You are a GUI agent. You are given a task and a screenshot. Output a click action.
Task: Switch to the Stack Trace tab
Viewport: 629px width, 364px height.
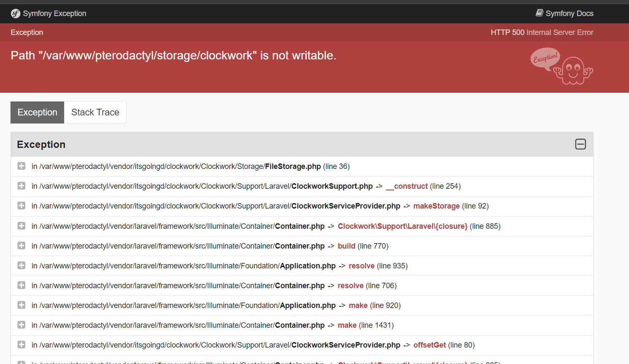(95, 112)
